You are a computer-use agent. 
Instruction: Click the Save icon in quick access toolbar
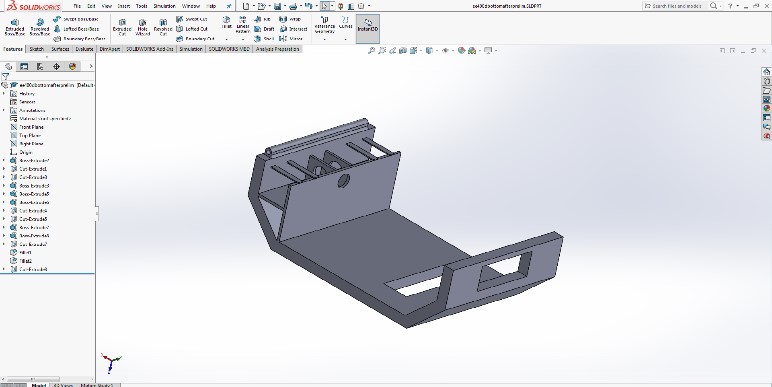(x=277, y=6)
